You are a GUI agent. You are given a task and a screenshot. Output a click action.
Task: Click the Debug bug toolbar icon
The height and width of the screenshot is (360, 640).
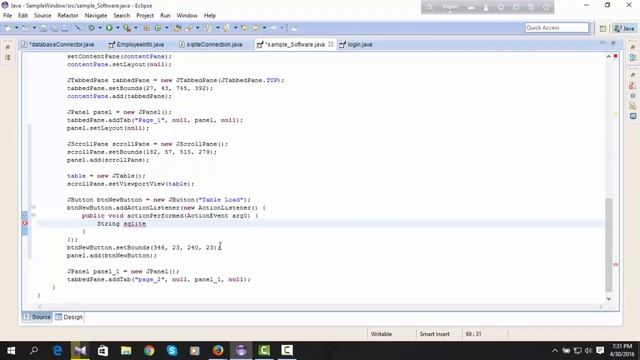(91, 28)
